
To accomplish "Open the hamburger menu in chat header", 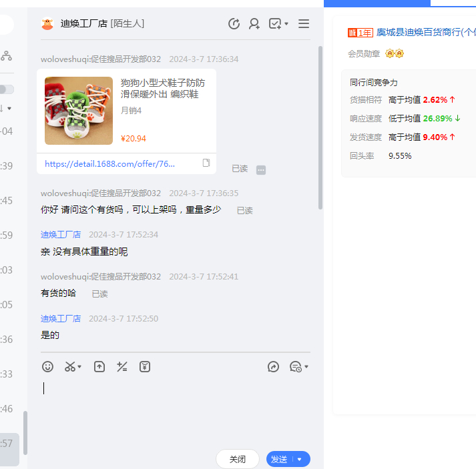I will click(x=304, y=23).
